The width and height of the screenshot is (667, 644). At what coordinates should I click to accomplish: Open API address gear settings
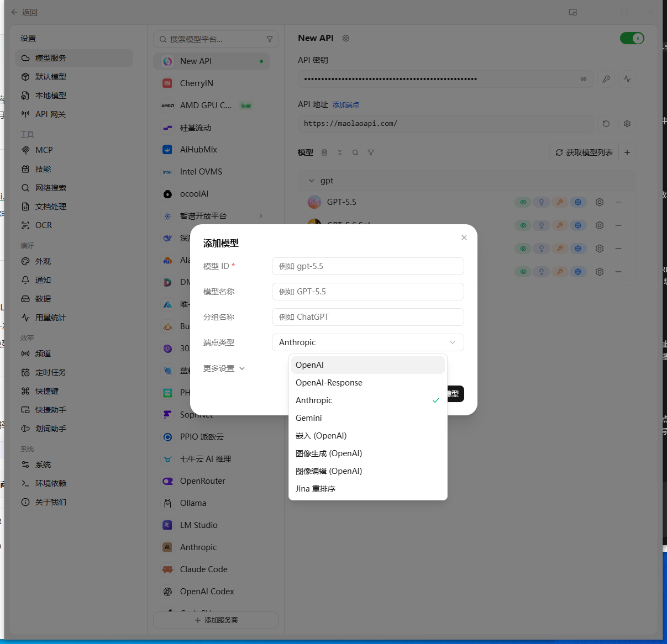click(627, 124)
